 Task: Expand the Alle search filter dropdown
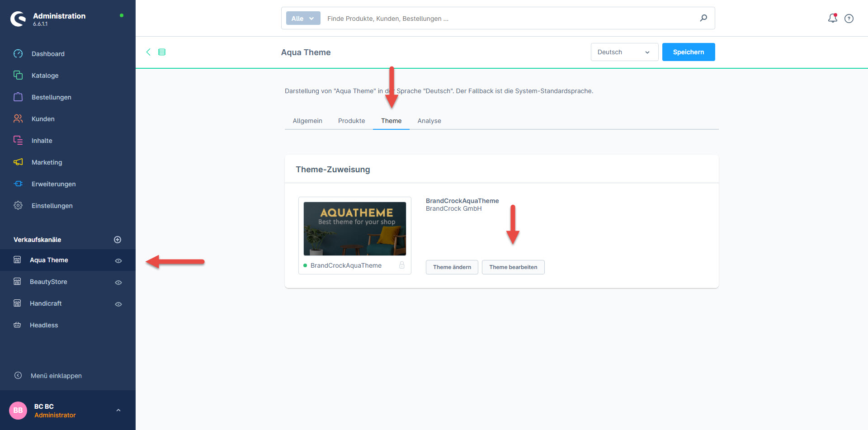tap(303, 19)
